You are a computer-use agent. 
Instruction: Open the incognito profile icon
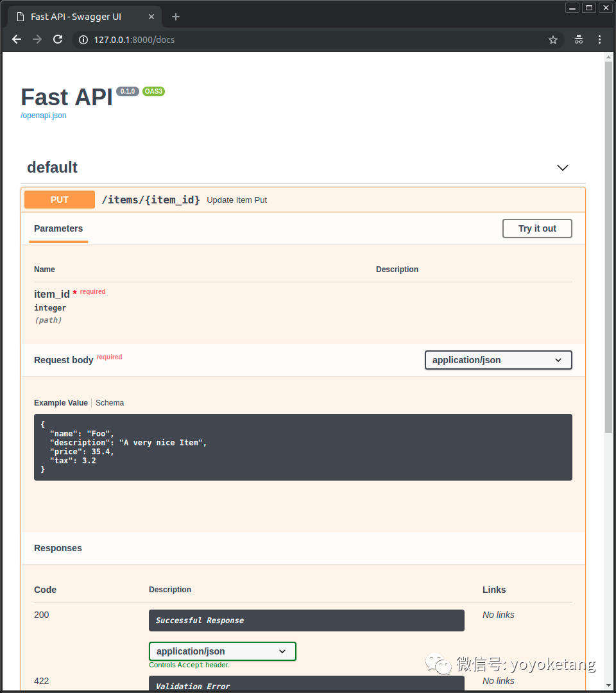coord(579,40)
